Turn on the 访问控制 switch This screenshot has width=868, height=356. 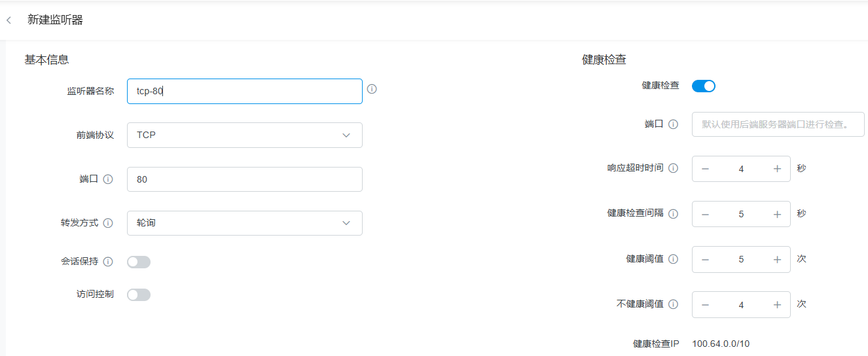point(139,294)
